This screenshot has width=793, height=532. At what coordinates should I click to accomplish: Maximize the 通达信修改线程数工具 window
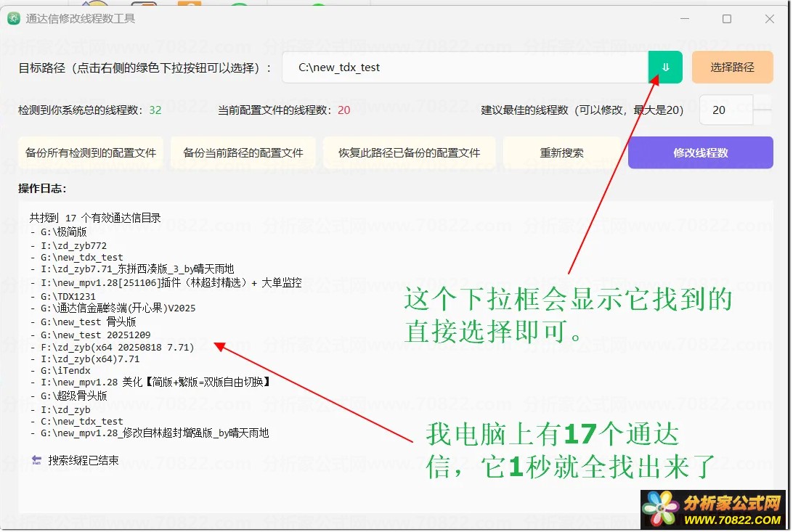727,19
